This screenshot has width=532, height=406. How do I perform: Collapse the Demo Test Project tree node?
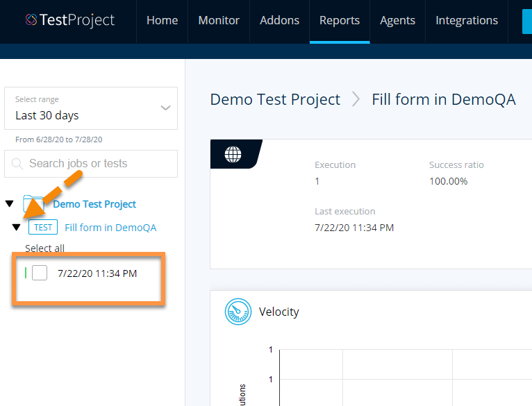click(10, 204)
